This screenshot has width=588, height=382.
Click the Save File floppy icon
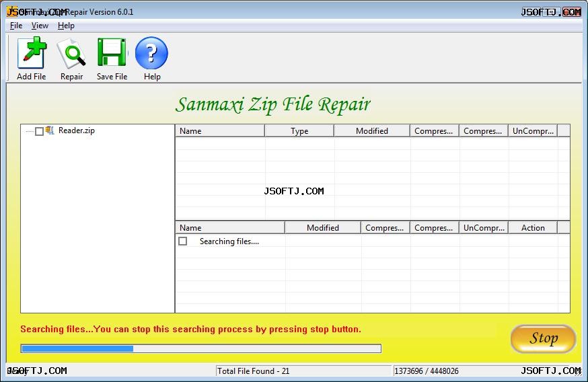pos(112,53)
